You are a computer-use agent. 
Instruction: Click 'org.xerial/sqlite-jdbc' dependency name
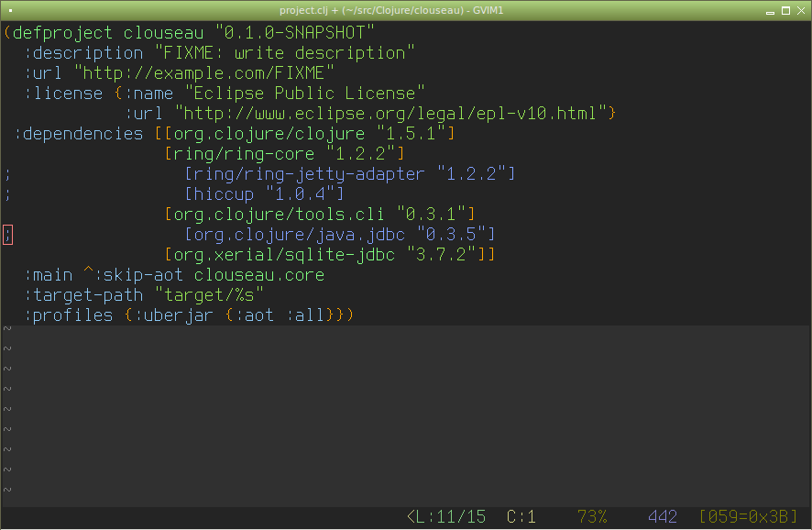pyautogui.click(x=284, y=256)
